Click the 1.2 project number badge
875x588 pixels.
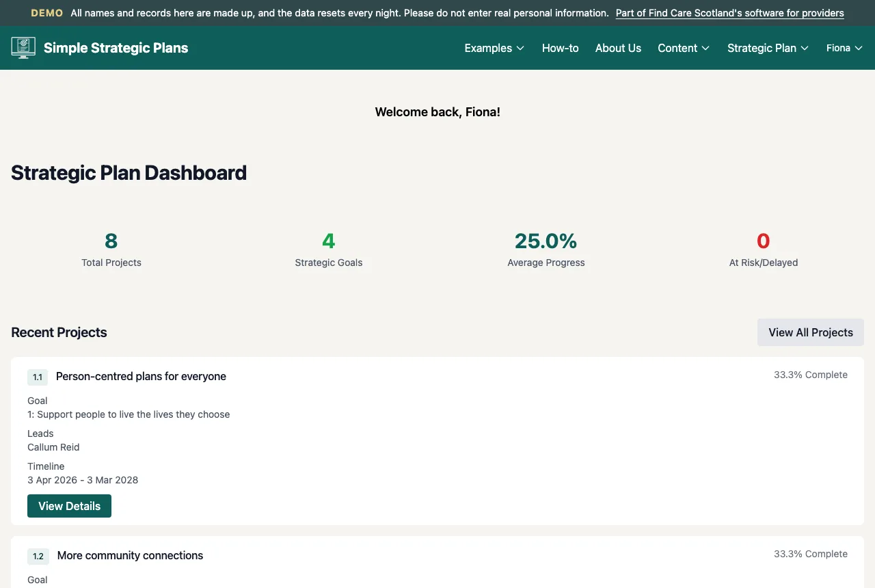tap(38, 556)
